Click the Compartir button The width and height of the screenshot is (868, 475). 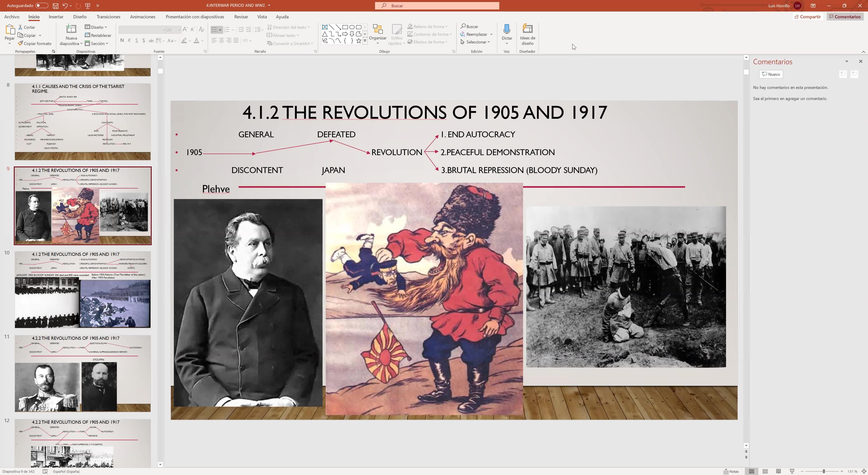point(807,17)
